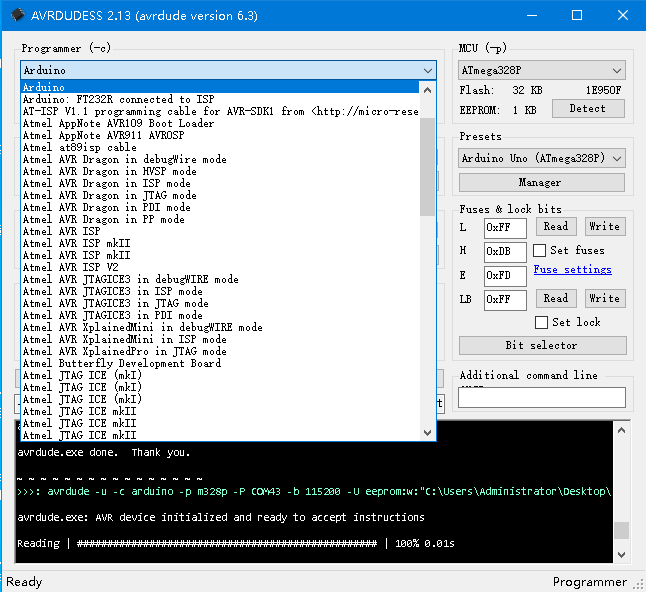Select 'Atmel AVR Dragon in ISP mode'
Screen dimensions: 646x592
tap(220, 183)
